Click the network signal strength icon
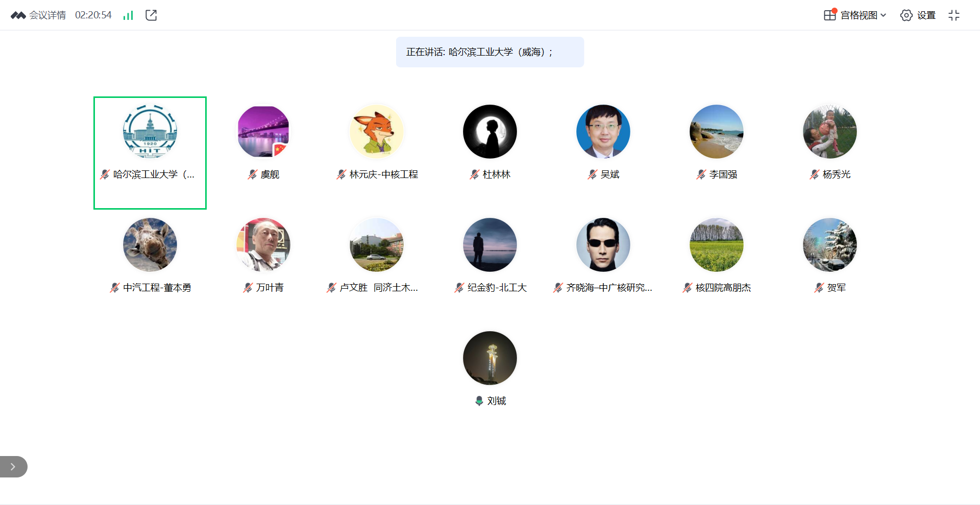Screen dimensions: 980x505 coord(128,15)
